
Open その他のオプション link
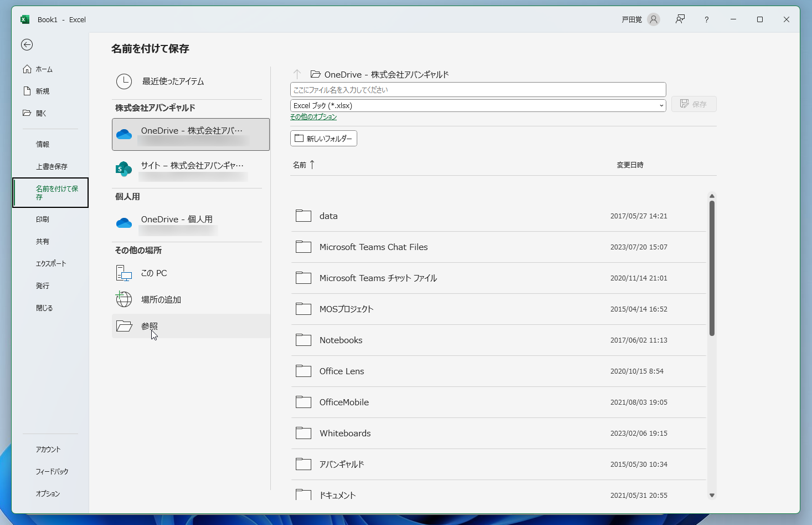(x=314, y=117)
